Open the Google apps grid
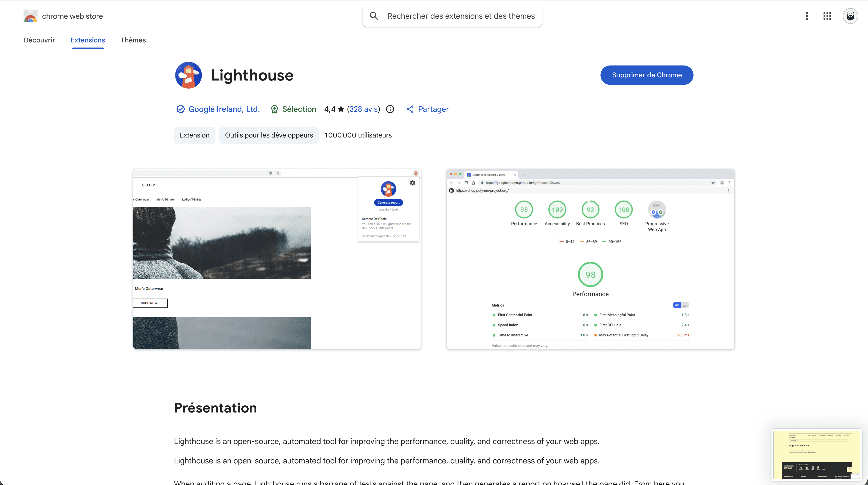This screenshot has width=868, height=485. coord(827,16)
